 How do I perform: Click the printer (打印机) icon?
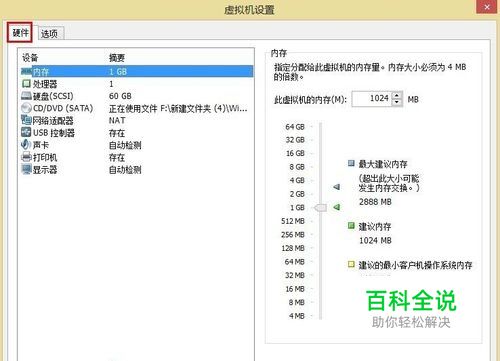tap(26, 157)
